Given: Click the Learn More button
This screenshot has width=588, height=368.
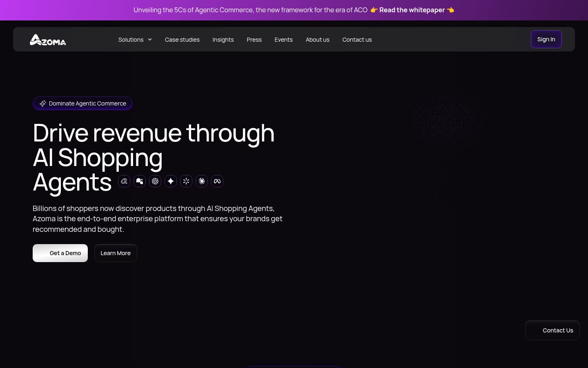Looking at the screenshot, I should pyautogui.click(x=116, y=253).
